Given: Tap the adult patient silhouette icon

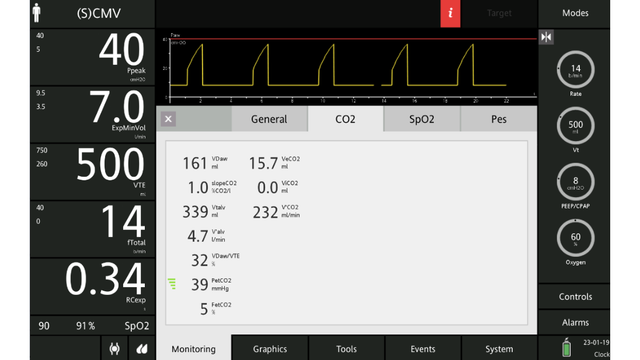Looking at the screenshot, I should click(x=37, y=13).
